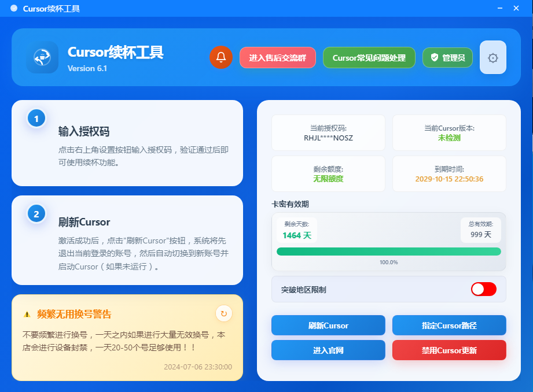The width and height of the screenshot is (533, 392).
Task: Toggle the 突破地区限制 switch
Action: pos(483,289)
